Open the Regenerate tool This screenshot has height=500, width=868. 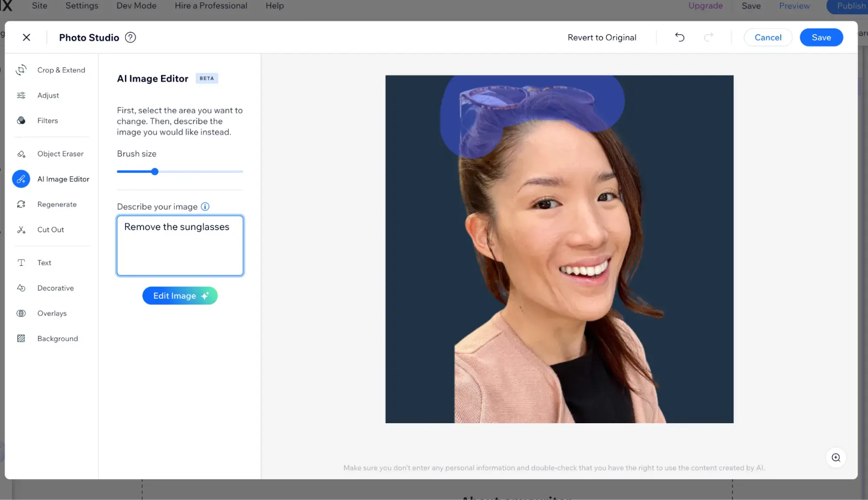click(21, 204)
